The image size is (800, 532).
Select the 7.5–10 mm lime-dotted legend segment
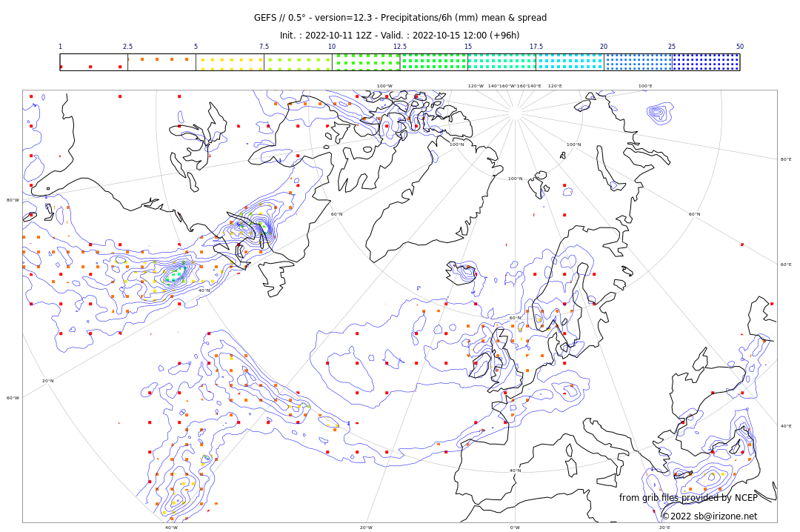coord(298,62)
